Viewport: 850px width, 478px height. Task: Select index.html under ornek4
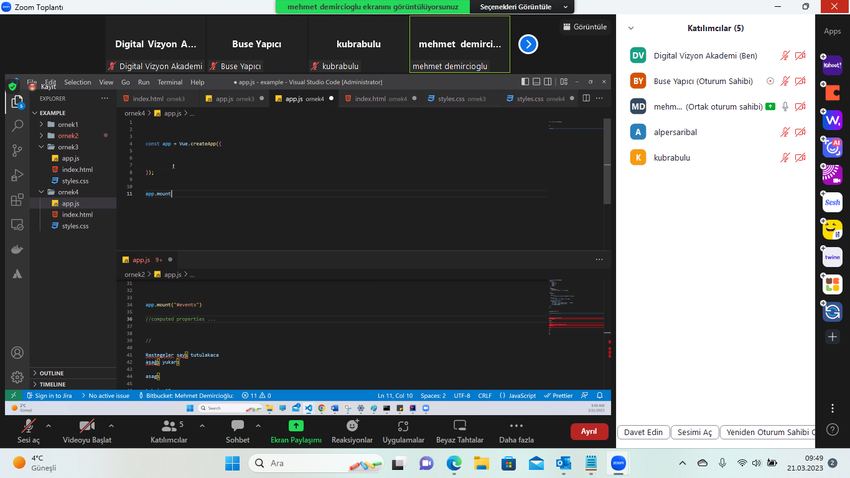point(77,215)
